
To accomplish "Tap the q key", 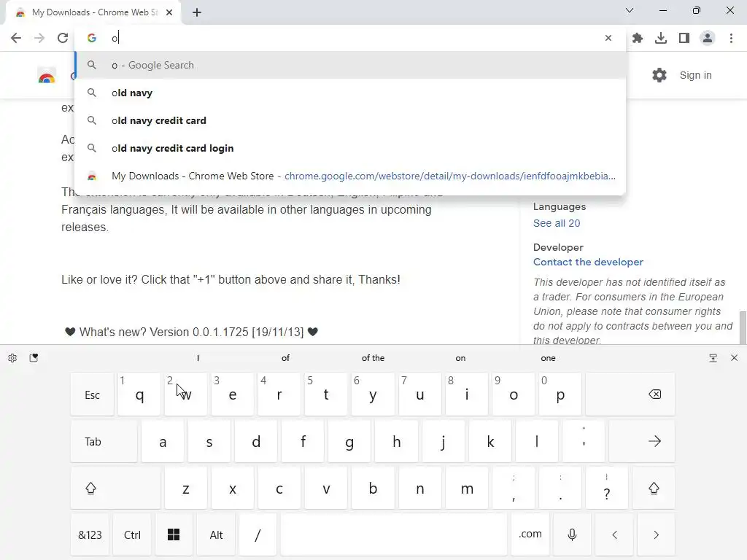I will pyautogui.click(x=139, y=394).
